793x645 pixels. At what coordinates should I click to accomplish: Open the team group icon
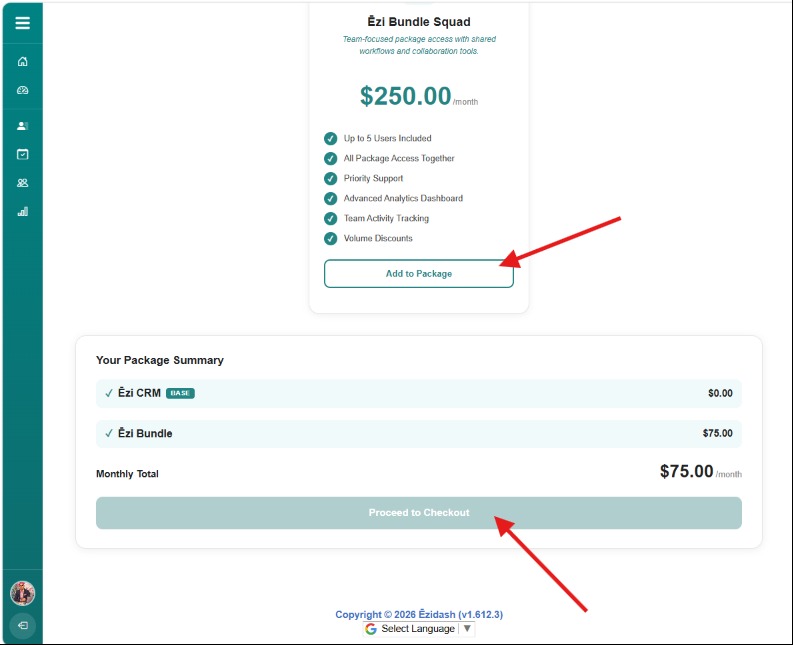pyautogui.click(x=22, y=183)
